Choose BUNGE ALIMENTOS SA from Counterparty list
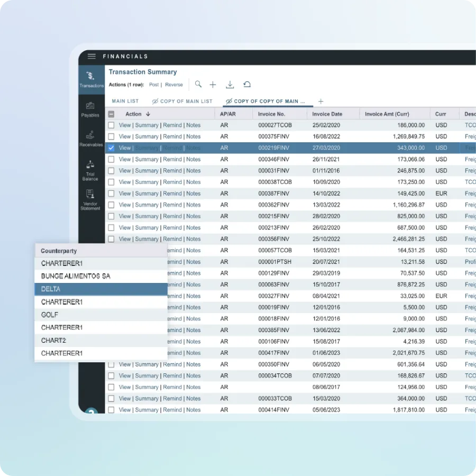Viewport: 476px width, 476px height. pos(100,276)
